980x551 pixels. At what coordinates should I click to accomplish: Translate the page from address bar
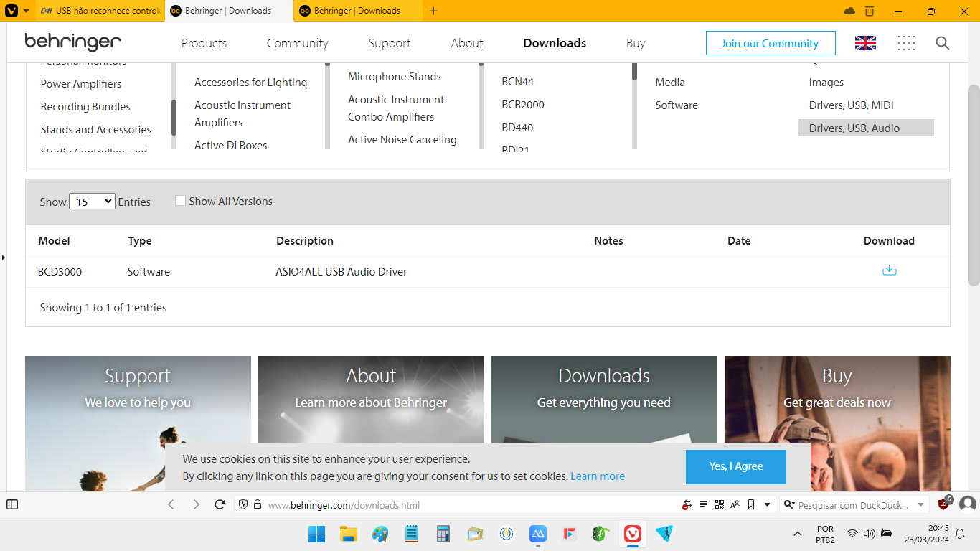(735, 504)
